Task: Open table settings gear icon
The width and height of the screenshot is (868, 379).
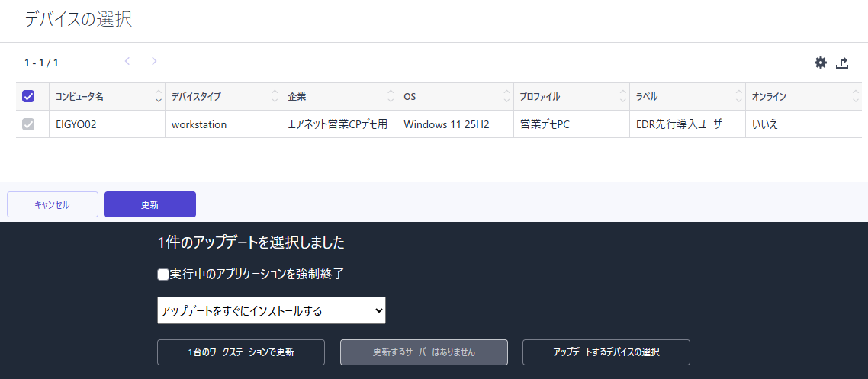Action: (x=821, y=63)
